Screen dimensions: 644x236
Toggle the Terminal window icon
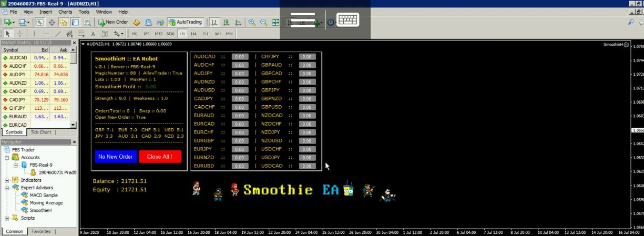75,22
